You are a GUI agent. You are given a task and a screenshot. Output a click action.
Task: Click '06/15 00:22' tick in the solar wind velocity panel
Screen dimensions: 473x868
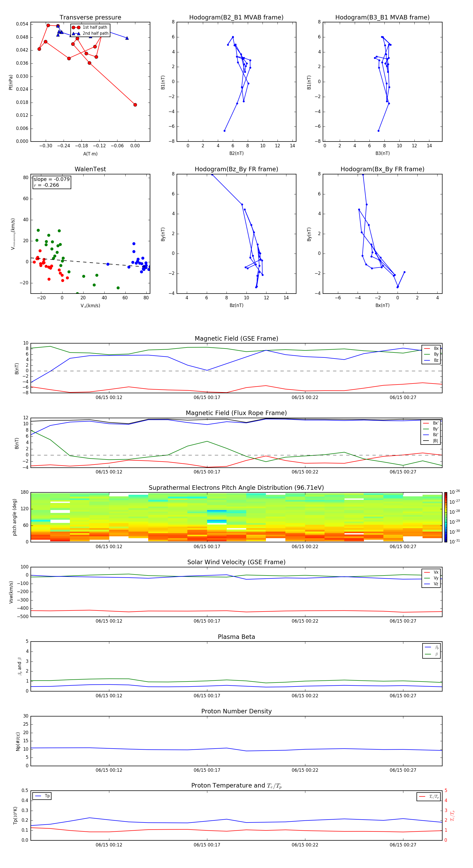pos(305,621)
